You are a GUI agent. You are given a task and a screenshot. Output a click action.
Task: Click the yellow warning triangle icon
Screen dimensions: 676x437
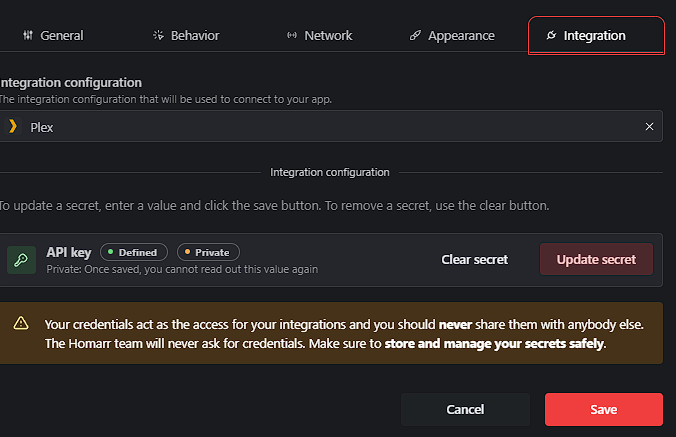(x=21, y=324)
